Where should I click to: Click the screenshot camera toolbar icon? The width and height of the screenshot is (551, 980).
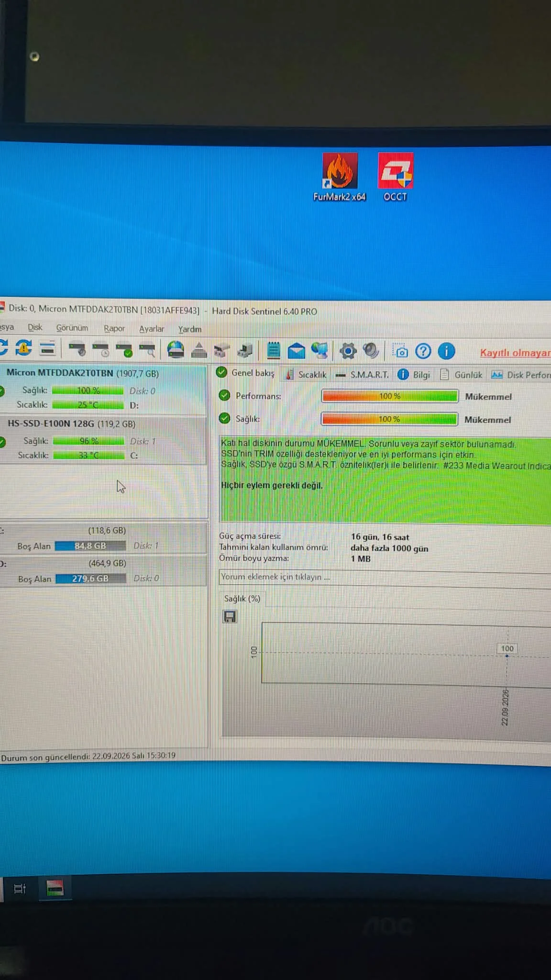coord(400,351)
